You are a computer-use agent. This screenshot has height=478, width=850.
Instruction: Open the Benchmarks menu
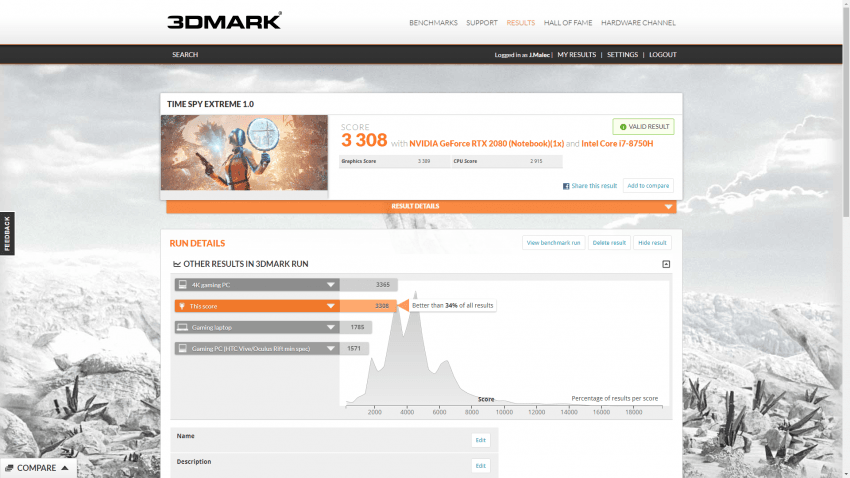(433, 23)
